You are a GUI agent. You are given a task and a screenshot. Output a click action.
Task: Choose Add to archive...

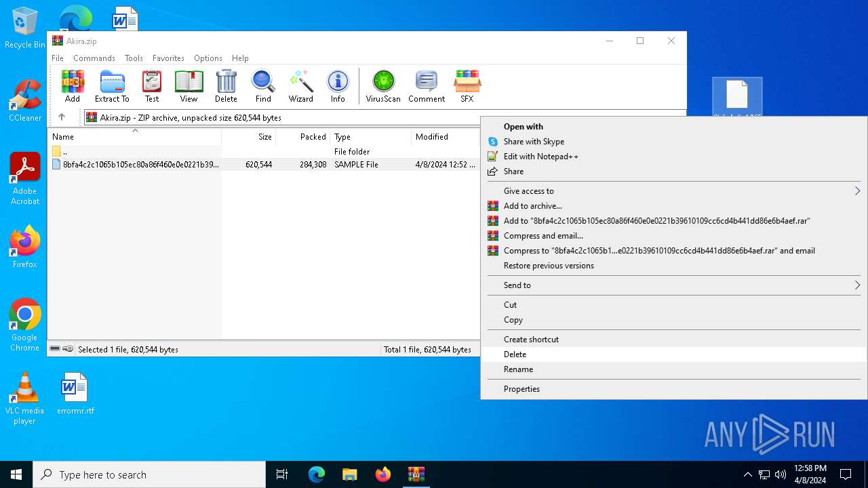pos(673,206)
